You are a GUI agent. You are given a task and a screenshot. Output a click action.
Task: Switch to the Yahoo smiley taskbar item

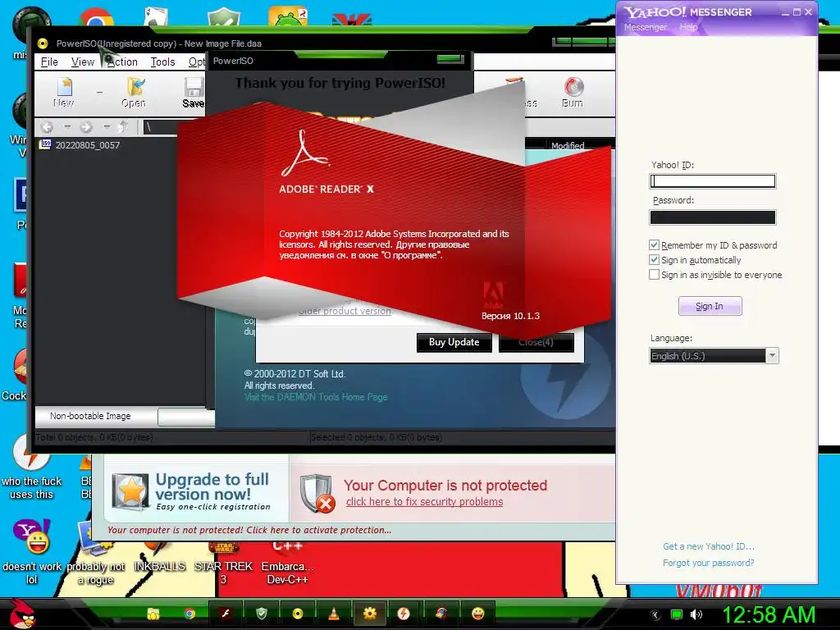[x=477, y=614]
